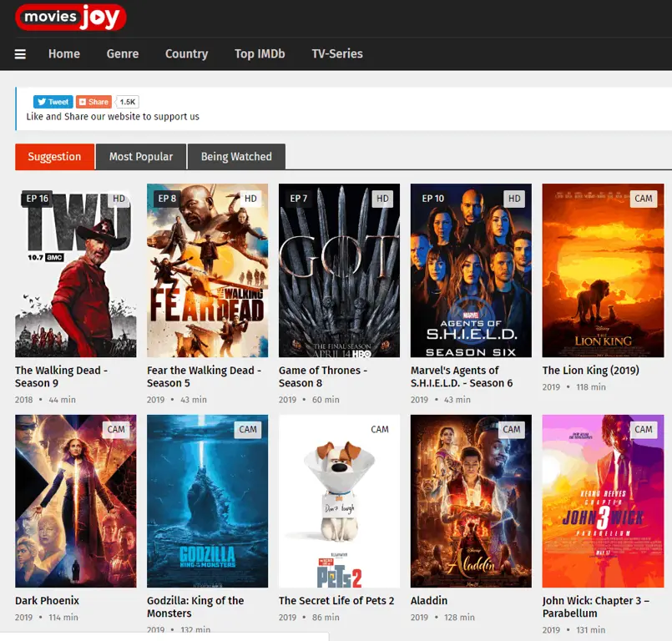Viewport: 672px width, 641px height.
Task: Click 'Like and Share our website' text
Action: (113, 117)
